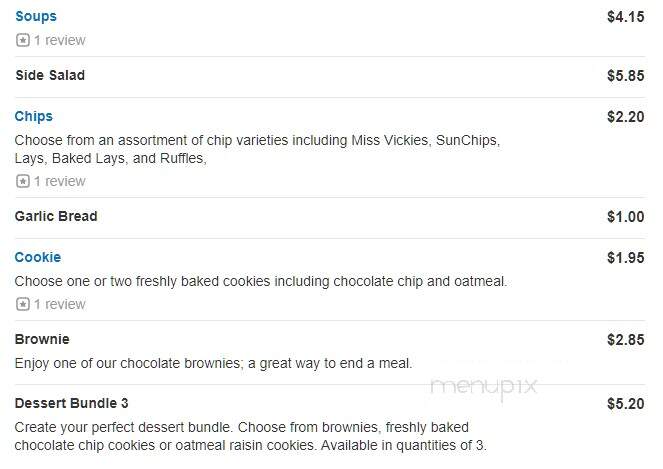Open the 1 review link under Chips
Screen dimensions: 663x469
pos(60,181)
